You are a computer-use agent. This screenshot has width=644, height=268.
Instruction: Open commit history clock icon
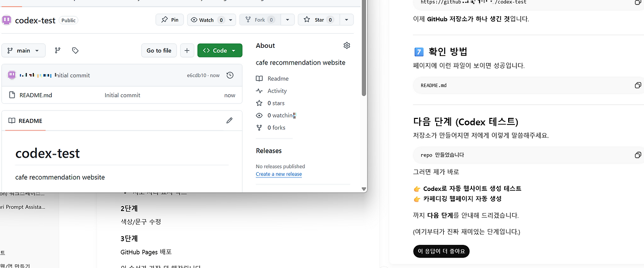[230, 75]
